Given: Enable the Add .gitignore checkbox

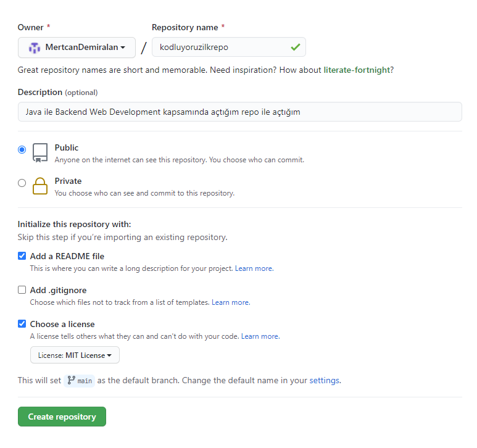Looking at the screenshot, I should (22, 290).
